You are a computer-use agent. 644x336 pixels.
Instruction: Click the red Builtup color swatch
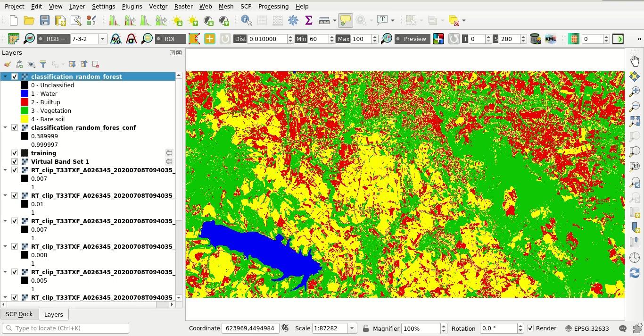coord(24,102)
